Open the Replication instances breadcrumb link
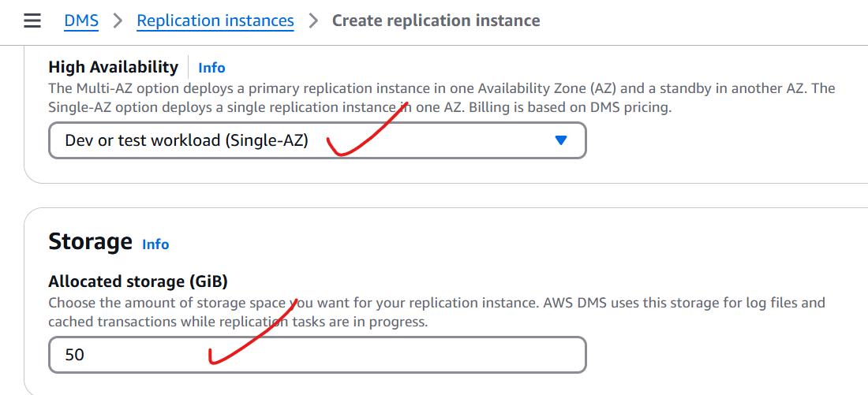Screen dimensions: 868x395 point(215,21)
